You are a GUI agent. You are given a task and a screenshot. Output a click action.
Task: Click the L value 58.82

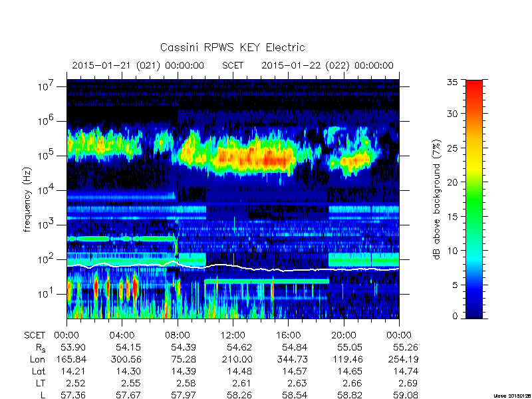[350, 395]
